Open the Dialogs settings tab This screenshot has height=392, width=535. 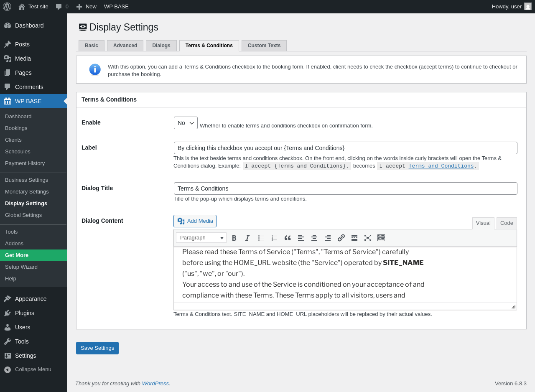[x=161, y=46]
